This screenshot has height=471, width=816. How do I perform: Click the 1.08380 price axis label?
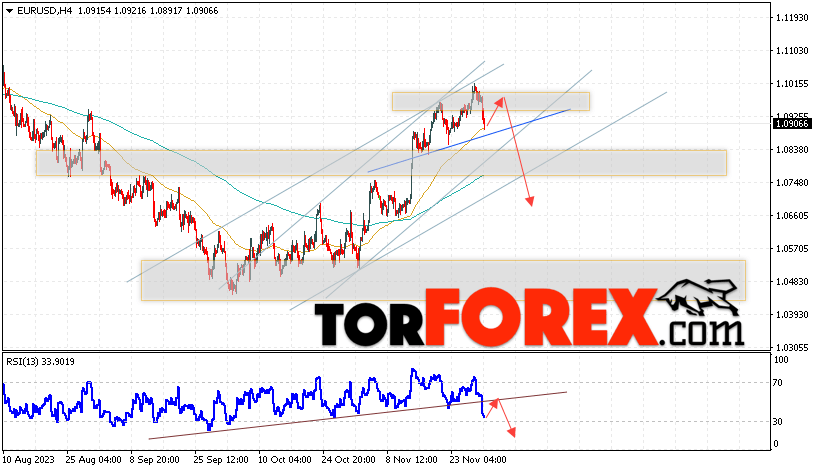(792, 150)
